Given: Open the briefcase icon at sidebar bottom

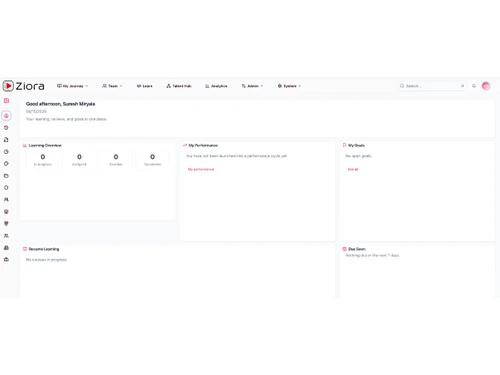Looking at the screenshot, I should tap(6, 259).
